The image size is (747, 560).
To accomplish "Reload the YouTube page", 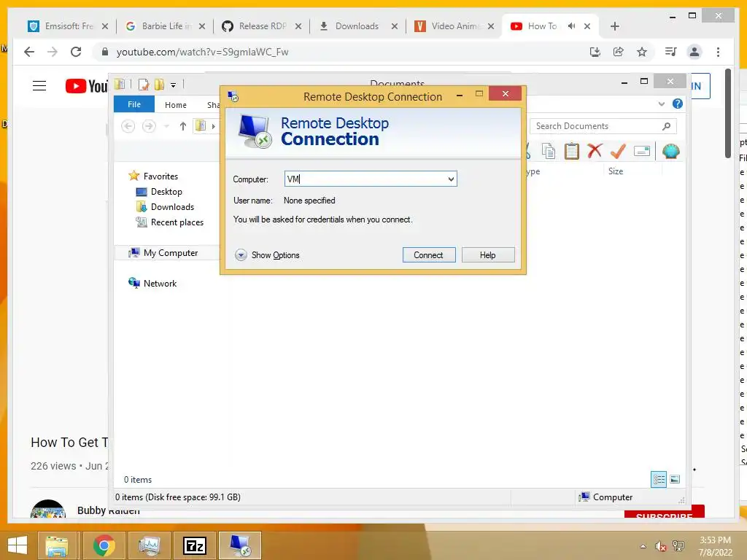I will 76,52.
